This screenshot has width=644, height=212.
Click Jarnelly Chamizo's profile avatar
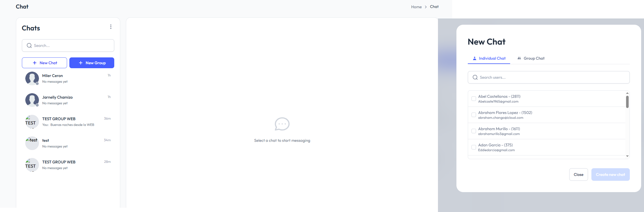click(x=32, y=100)
